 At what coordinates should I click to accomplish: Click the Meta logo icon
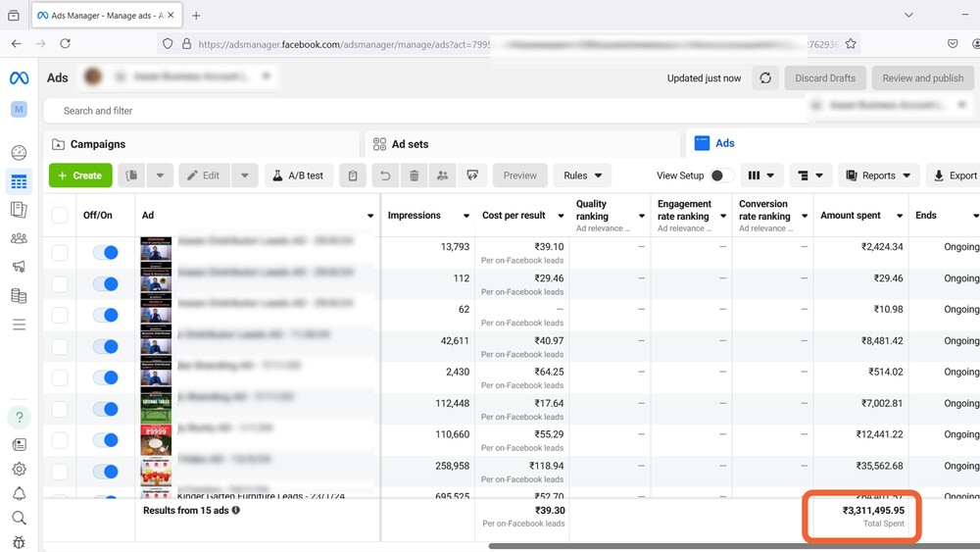click(19, 78)
